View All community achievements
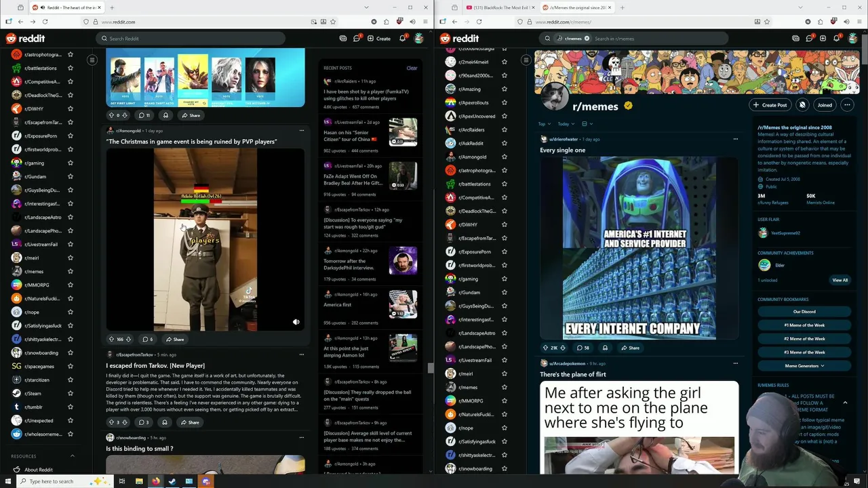Viewport: 868px width, 488px height. (840, 280)
